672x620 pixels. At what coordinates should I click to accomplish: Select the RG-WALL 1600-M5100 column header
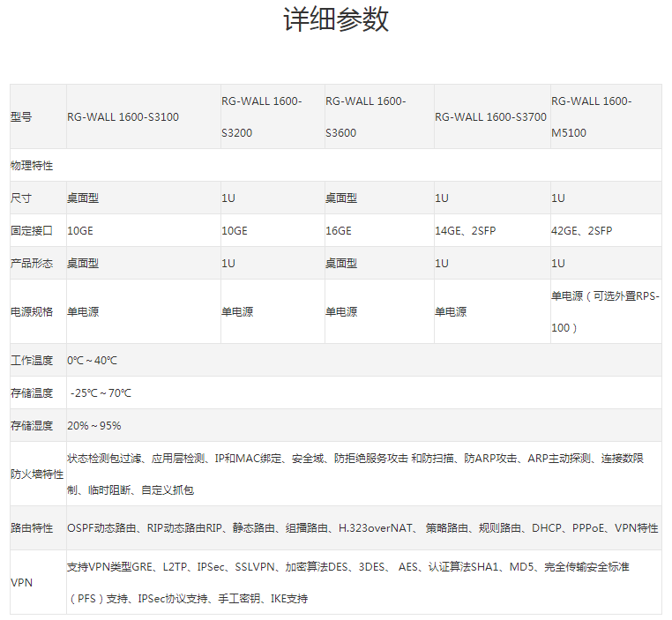(x=591, y=117)
